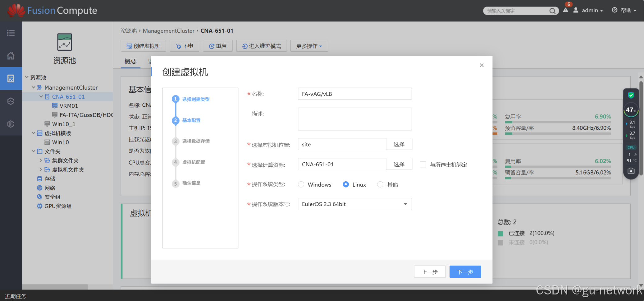Click the storage icon in tree

click(39, 178)
